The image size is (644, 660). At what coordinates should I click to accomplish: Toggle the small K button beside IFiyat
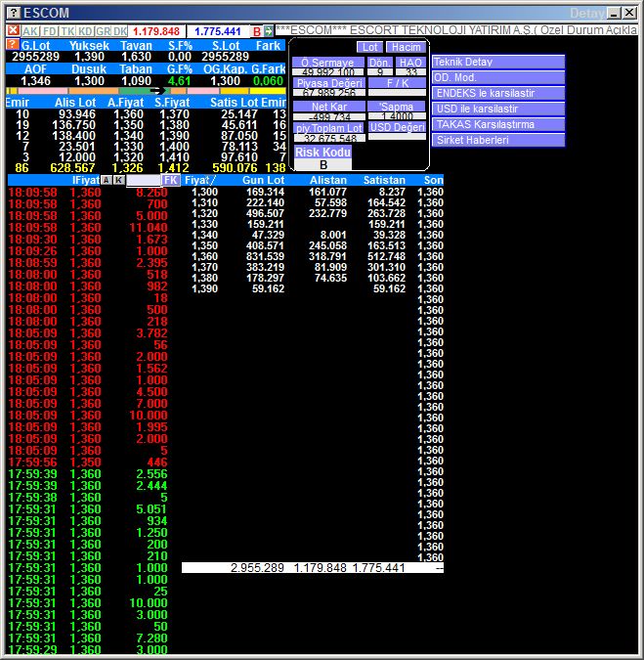(119, 180)
